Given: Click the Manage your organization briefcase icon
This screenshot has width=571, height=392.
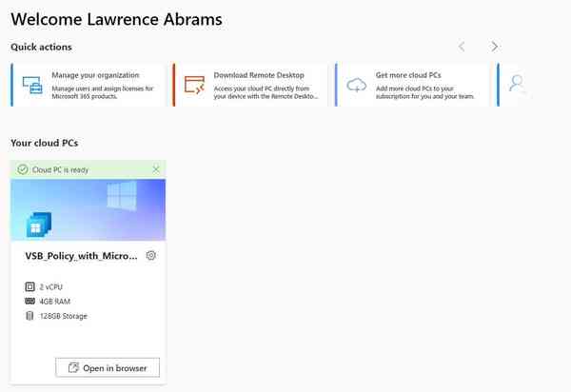Looking at the screenshot, I should click(x=32, y=85).
